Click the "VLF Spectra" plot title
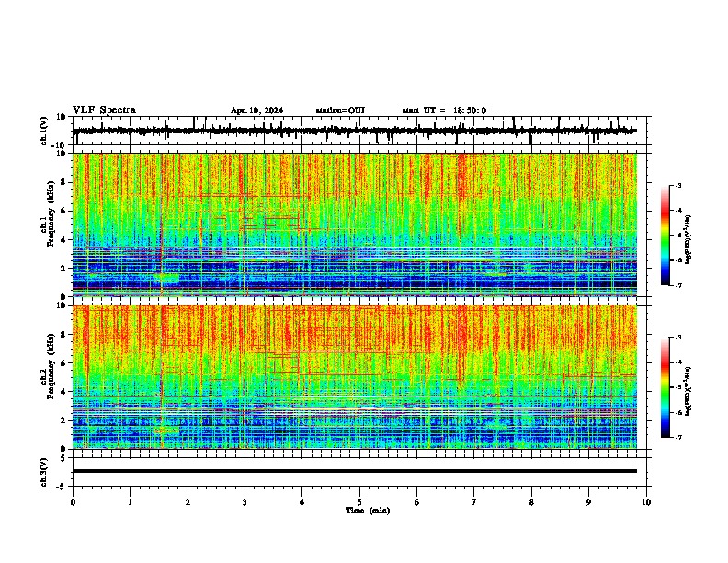Viewport: 728px width, 563px height. tap(104, 110)
